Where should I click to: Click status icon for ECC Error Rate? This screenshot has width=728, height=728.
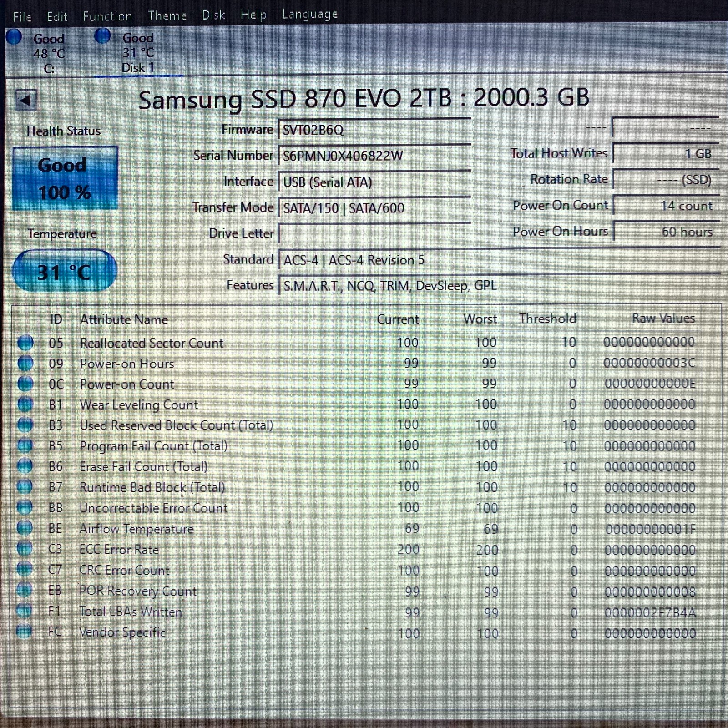click(x=24, y=548)
